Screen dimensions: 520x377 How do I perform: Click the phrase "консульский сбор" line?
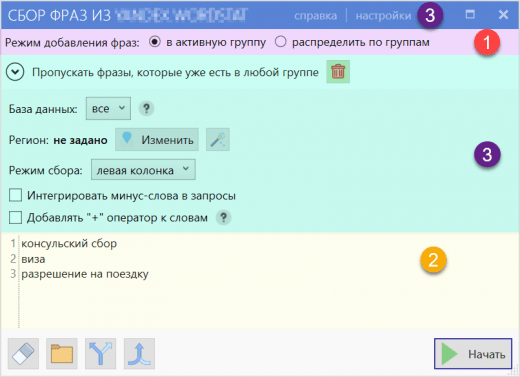(x=69, y=244)
